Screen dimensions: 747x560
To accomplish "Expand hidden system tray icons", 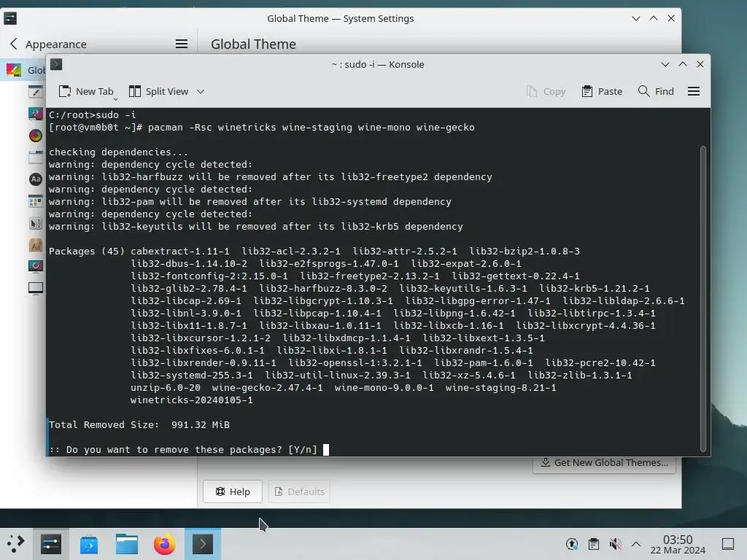I will click(636, 544).
